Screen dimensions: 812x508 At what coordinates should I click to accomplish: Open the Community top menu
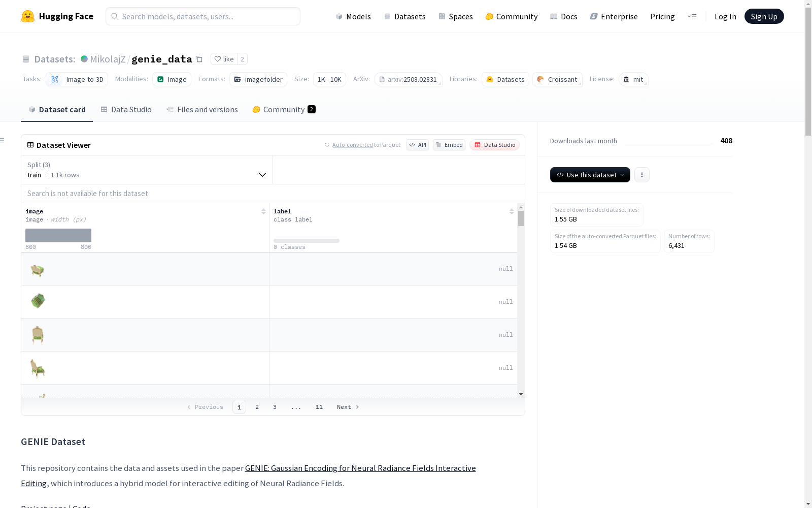[512, 16]
